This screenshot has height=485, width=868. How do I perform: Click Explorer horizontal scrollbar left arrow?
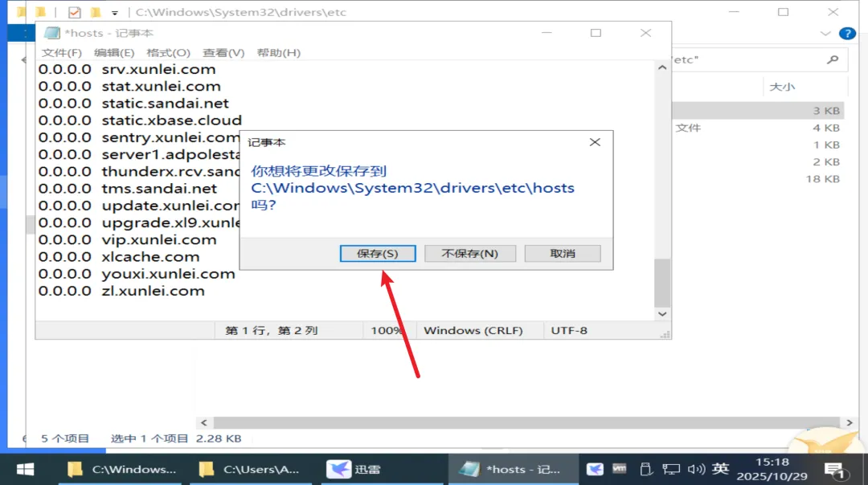pos(203,422)
